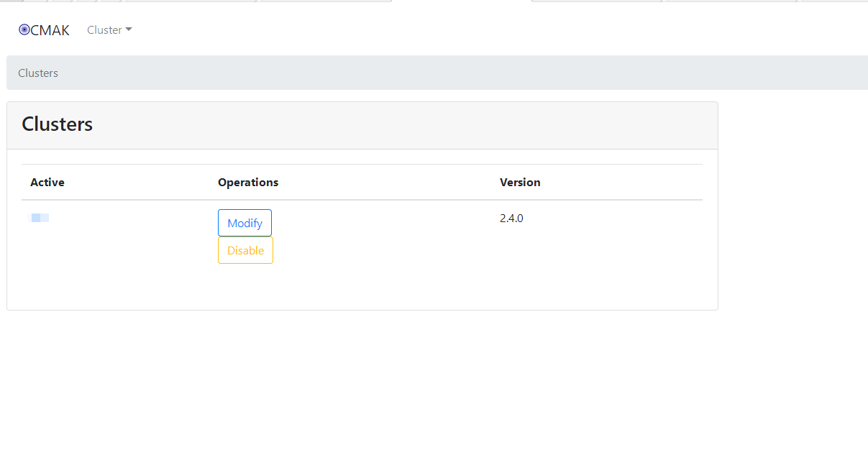This screenshot has height=455, width=868.
Task: Select the eye glyph in the CMAK brand
Action: click(22, 29)
